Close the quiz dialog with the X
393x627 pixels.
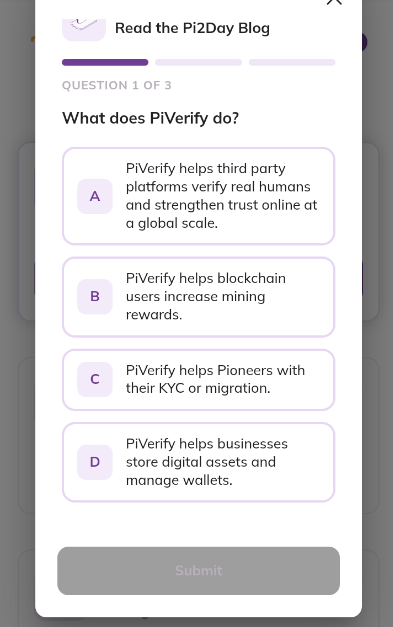(334, 2)
